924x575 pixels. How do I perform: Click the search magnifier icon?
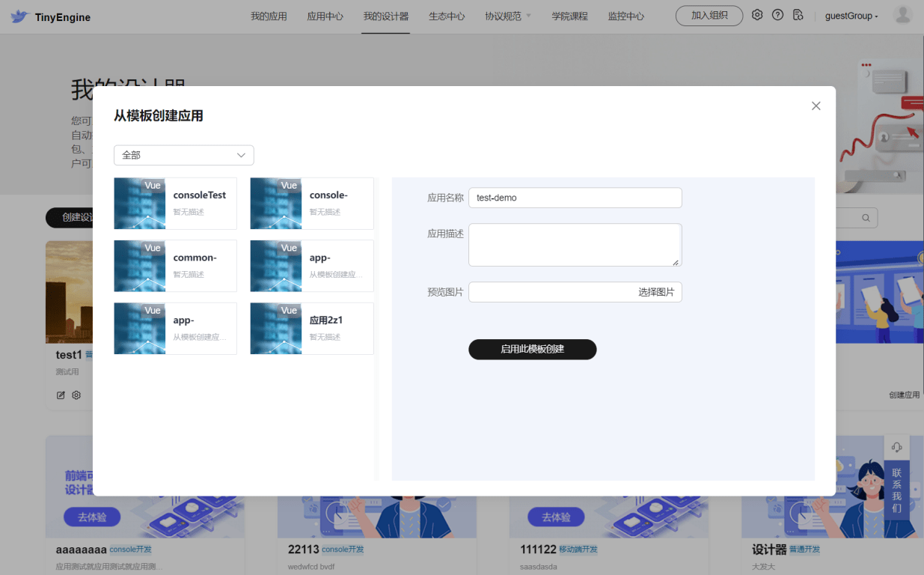(x=866, y=218)
